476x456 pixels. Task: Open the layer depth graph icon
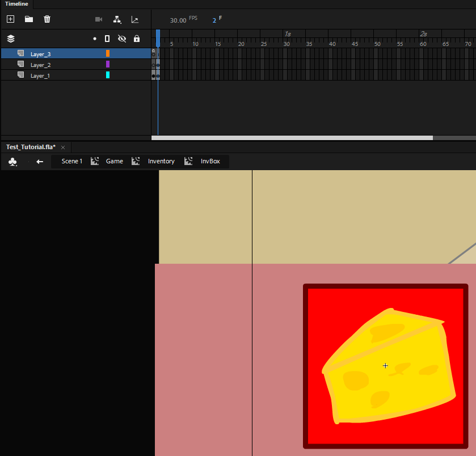click(x=135, y=19)
